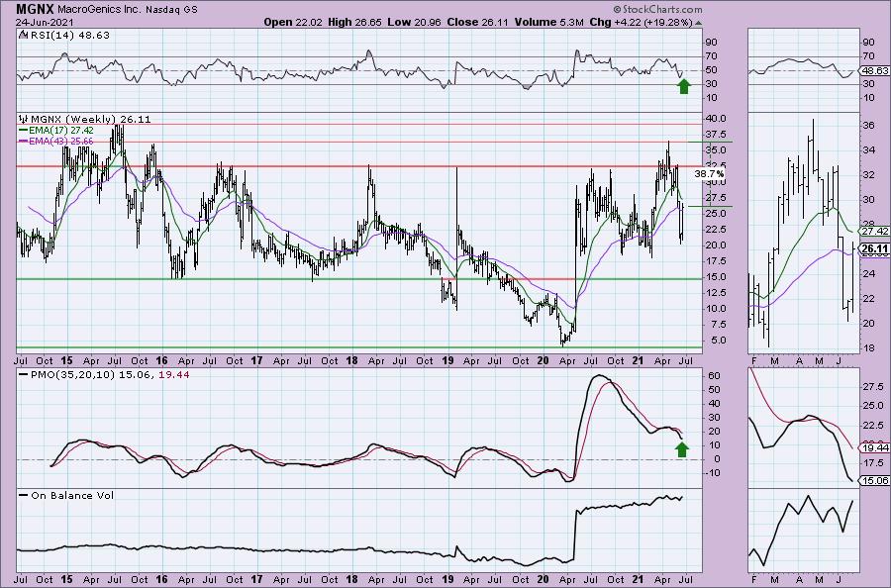
Task: Click the Nasdaq GS exchange label
Action: pyautogui.click(x=170, y=9)
